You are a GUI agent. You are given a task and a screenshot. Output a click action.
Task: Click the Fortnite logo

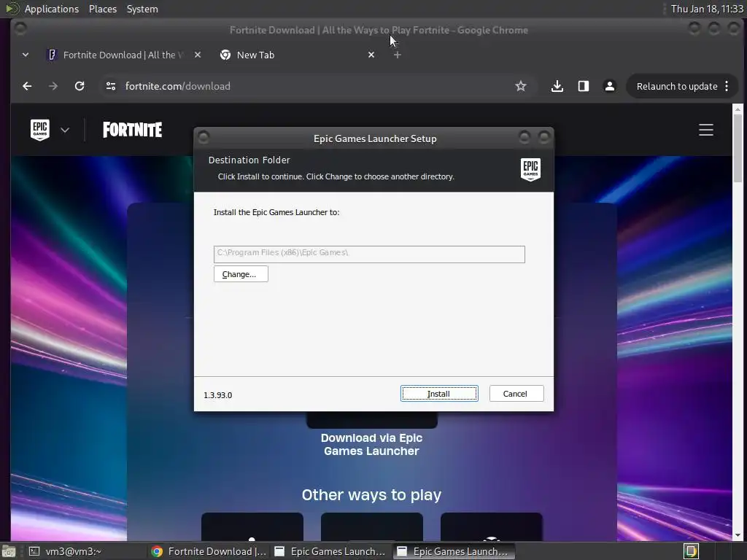[x=133, y=130]
